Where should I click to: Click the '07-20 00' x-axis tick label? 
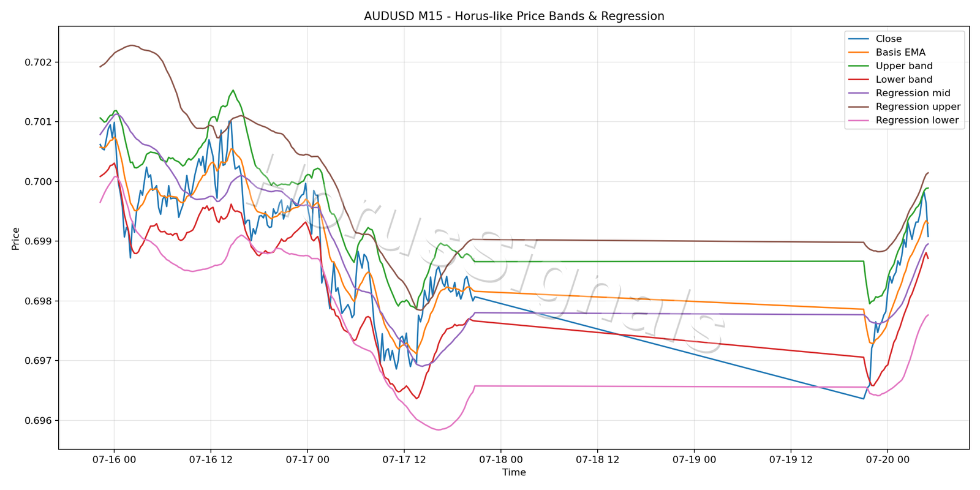[x=888, y=459]
